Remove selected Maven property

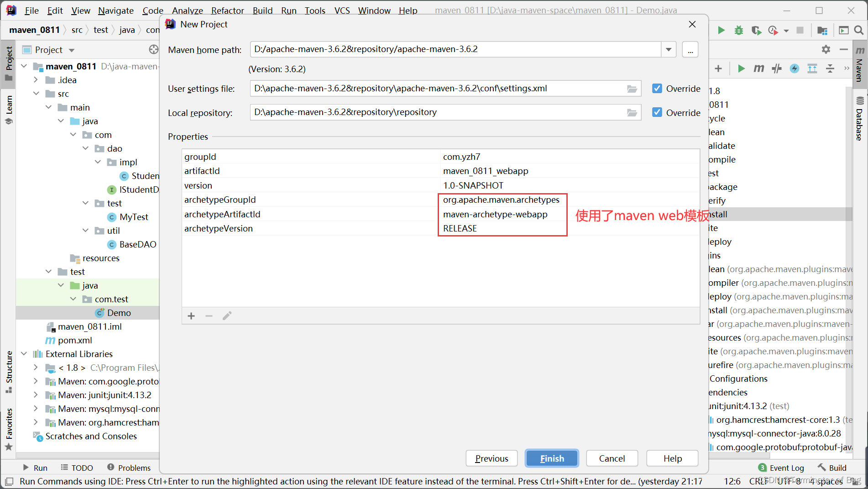click(x=209, y=316)
